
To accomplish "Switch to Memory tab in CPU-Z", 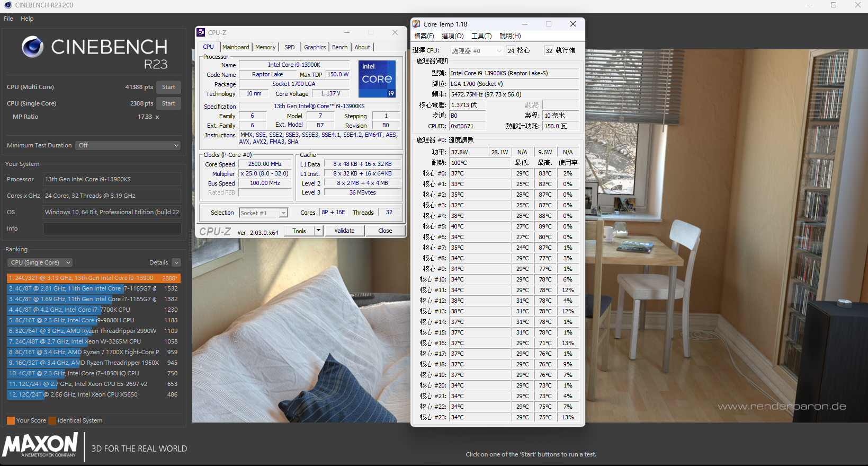I will [265, 47].
